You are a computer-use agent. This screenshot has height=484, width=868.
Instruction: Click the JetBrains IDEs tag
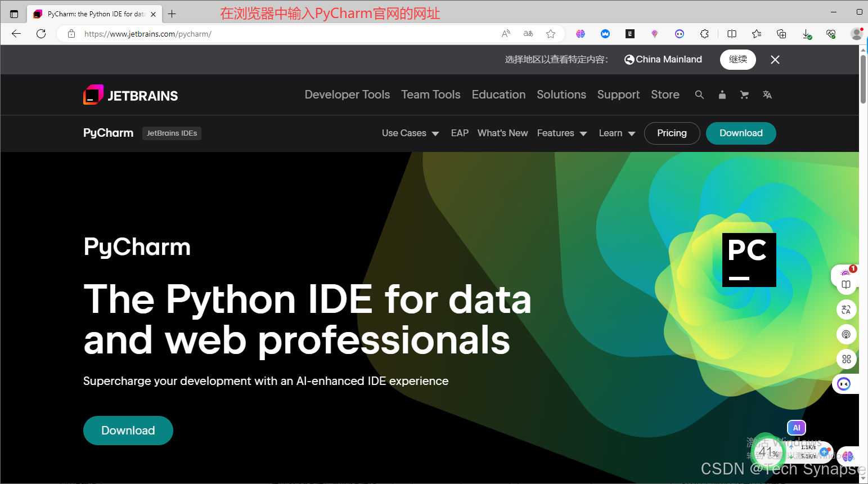point(172,133)
